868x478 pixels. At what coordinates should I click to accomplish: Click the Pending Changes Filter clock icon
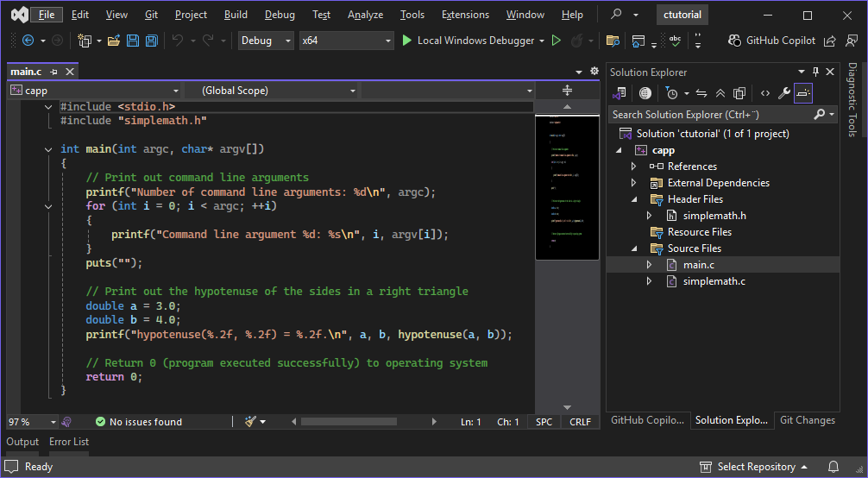[x=671, y=93]
